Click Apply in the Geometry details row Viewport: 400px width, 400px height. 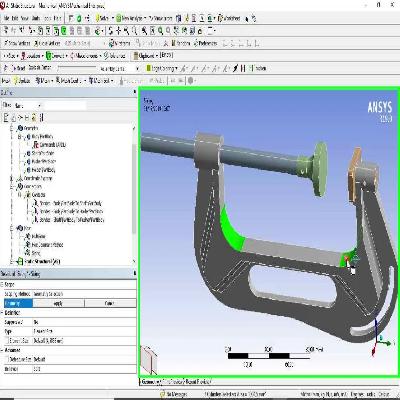coord(58,303)
